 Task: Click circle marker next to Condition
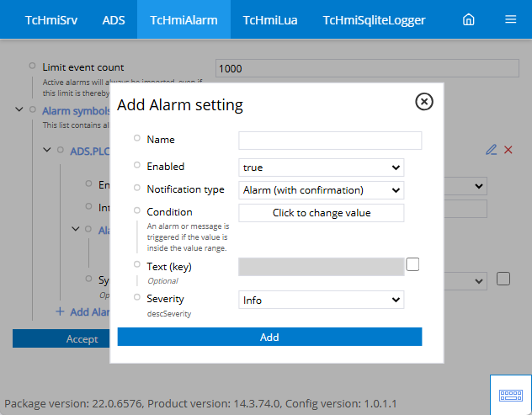[x=136, y=210]
